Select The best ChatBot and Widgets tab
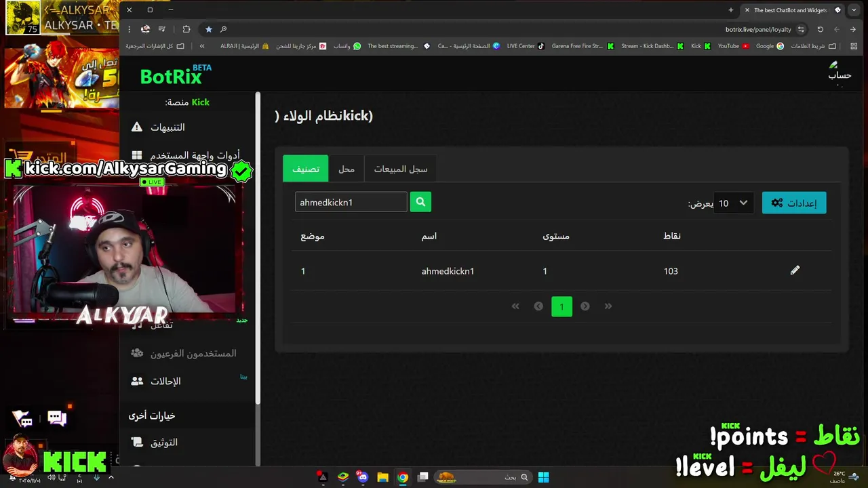This screenshot has height=488, width=868. click(791, 10)
